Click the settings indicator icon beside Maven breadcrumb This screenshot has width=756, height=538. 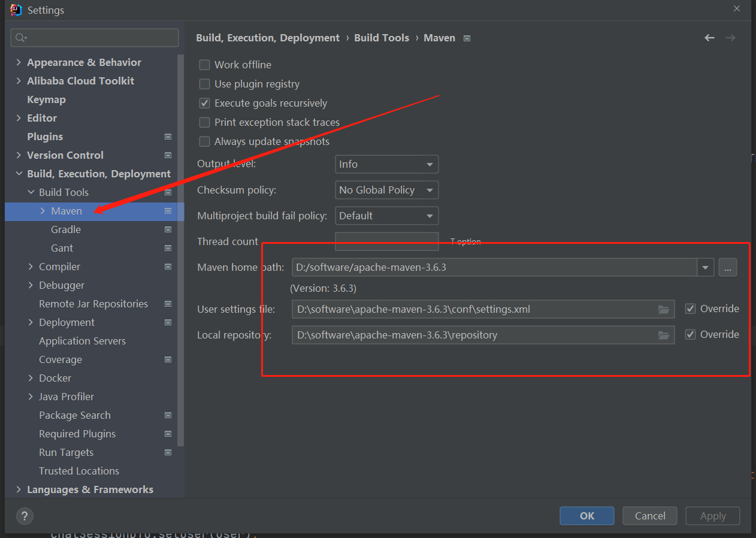tap(466, 37)
